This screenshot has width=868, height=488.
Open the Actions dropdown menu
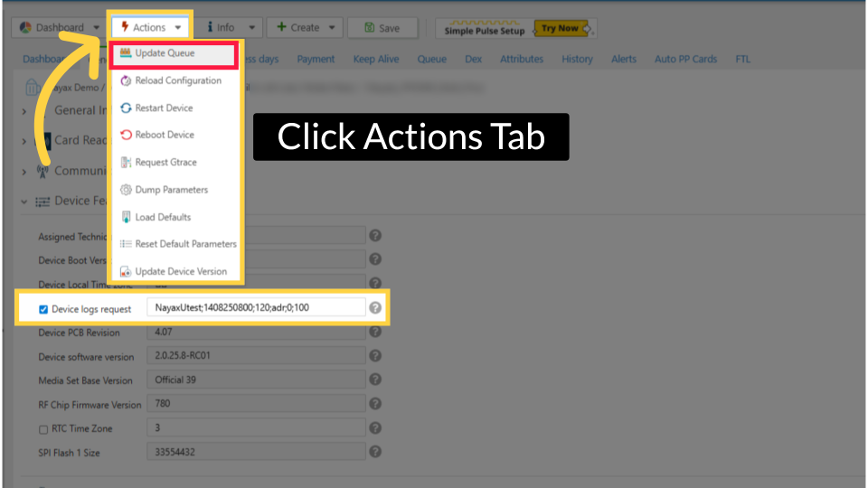tap(150, 27)
